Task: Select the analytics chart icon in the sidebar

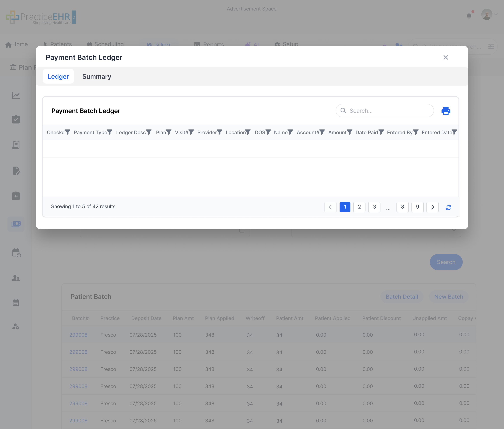Action: [x=16, y=96]
